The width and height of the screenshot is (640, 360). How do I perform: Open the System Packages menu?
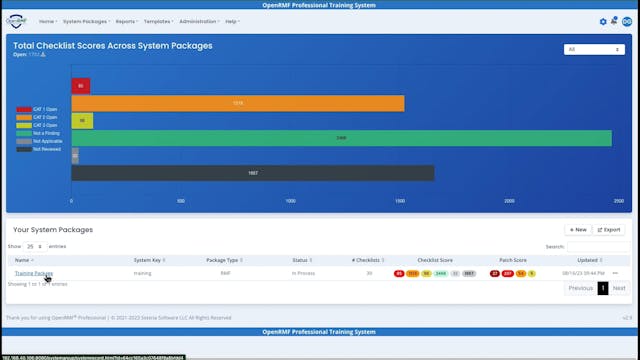click(x=86, y=21)
